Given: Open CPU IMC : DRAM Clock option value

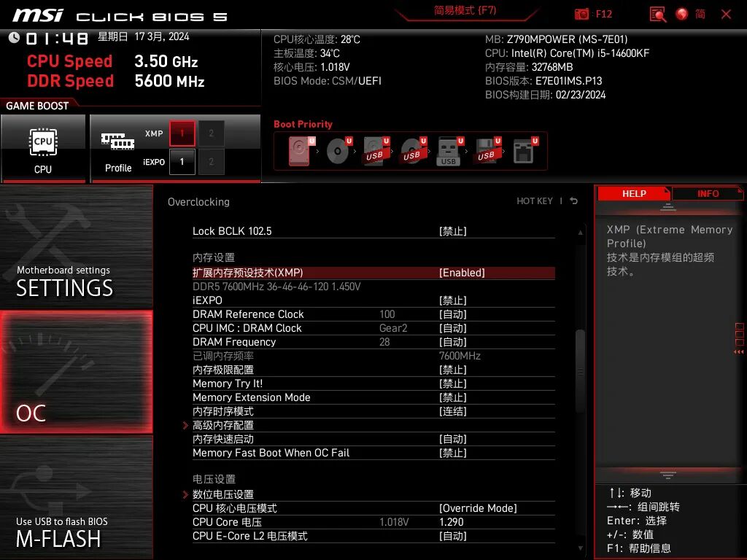Looking at the screenshot, I should click(452, 328).
